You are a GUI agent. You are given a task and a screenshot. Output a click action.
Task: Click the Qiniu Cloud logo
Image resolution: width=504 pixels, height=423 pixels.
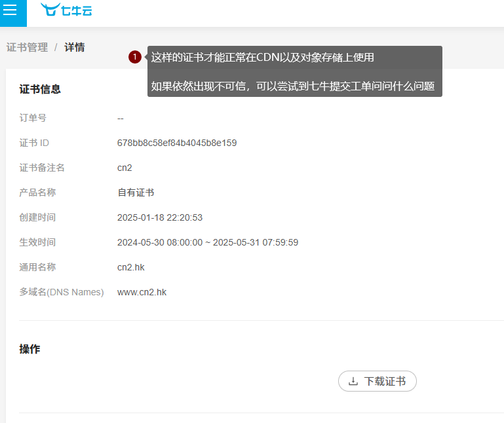coord(66,10)
